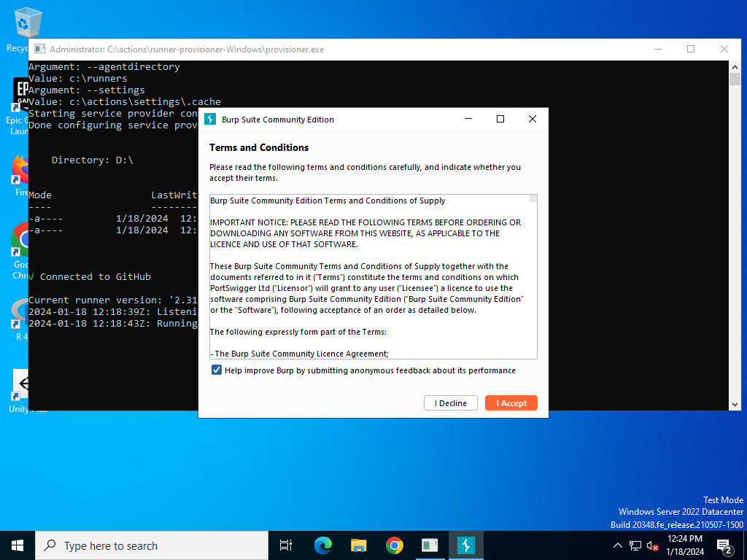Close the Burp Suite Community Edition dialog
747x560 pixels.
click(x=532, y=119)
